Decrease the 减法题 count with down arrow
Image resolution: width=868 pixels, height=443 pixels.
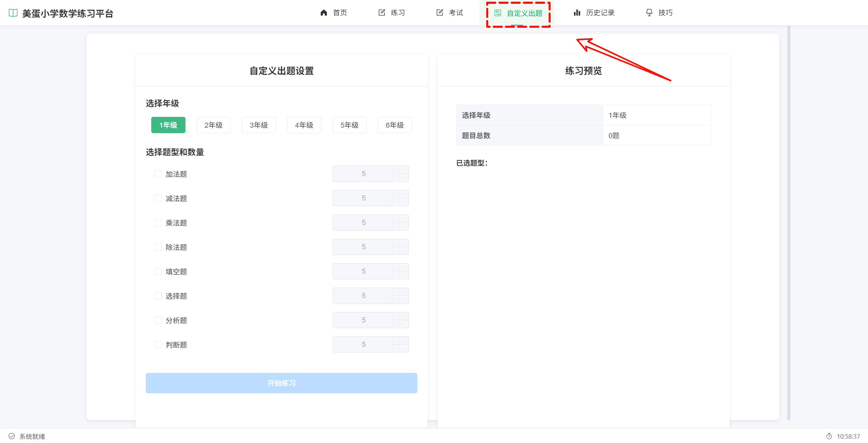click(x=400, y=202)
